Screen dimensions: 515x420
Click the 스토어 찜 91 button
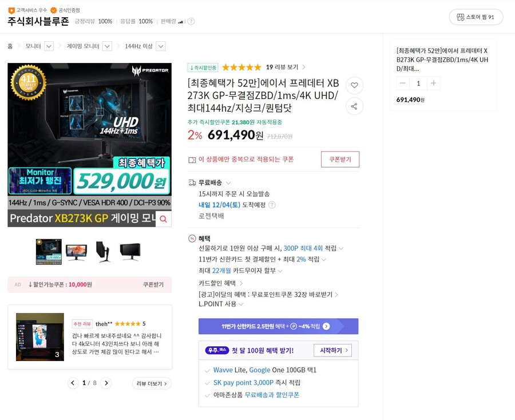pos(476,17)
